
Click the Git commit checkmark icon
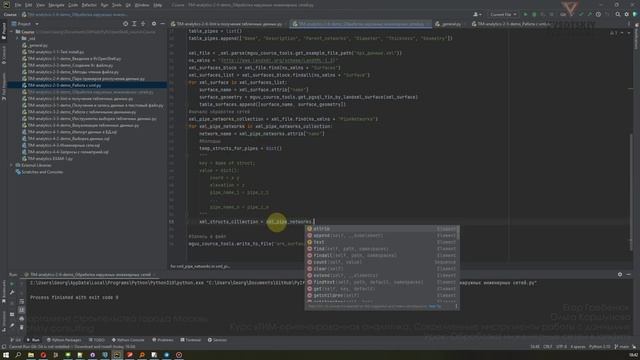click(x=581, y=14)
